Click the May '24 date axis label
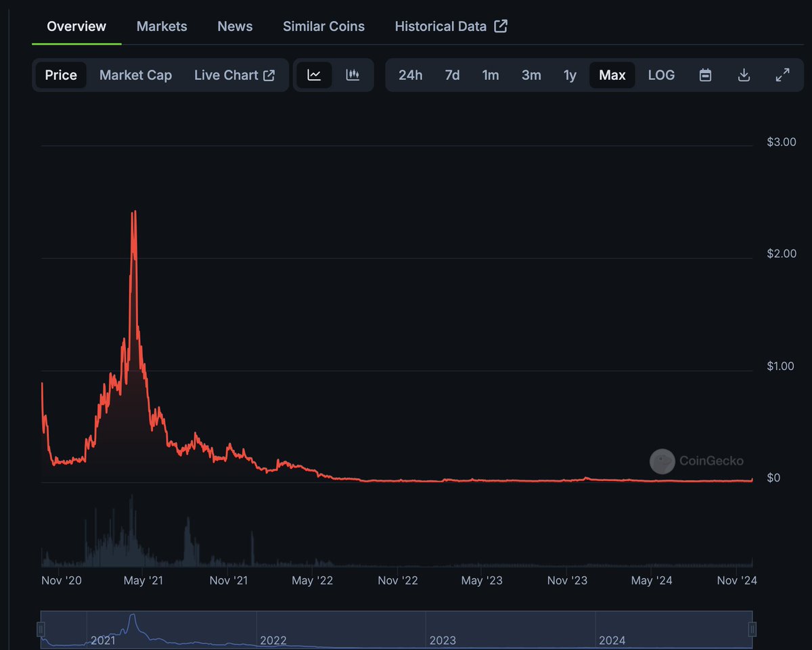The image size is (812, 650). coord(652,580)
